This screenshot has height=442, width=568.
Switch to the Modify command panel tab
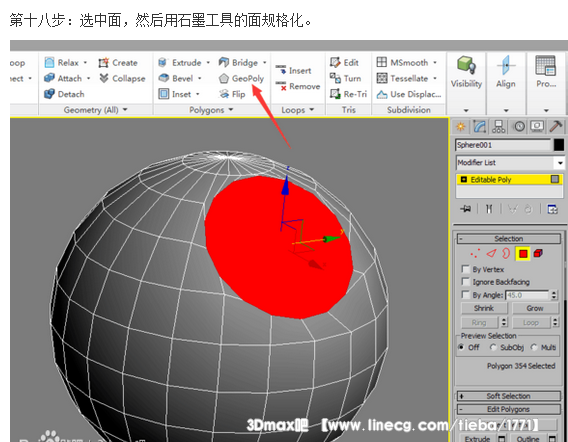480,126
